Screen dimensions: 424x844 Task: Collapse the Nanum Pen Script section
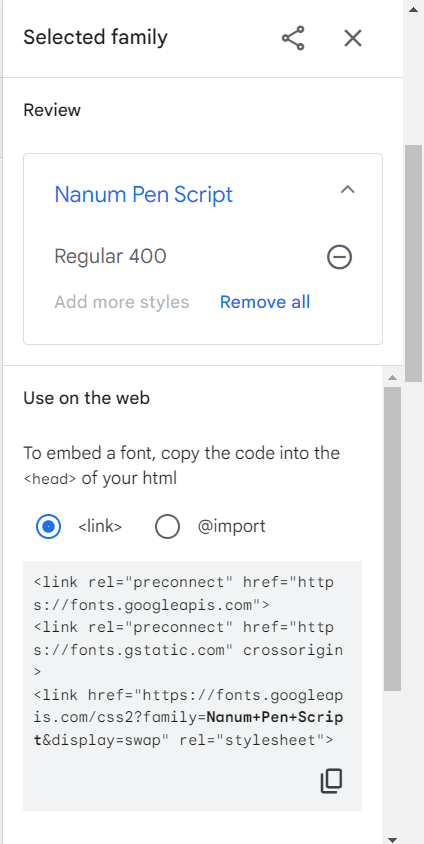pos(348,189)
